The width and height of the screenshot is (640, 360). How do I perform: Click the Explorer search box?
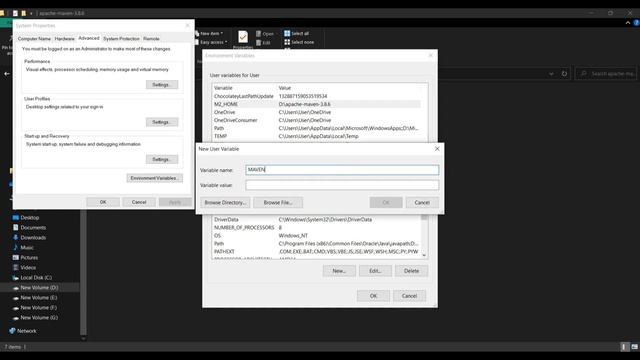(x=607, y=73)
